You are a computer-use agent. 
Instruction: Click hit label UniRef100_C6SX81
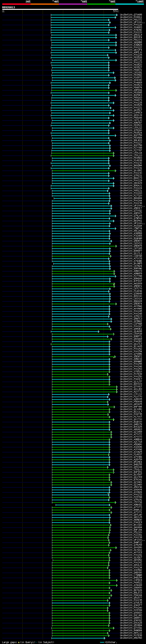[131, 72]
